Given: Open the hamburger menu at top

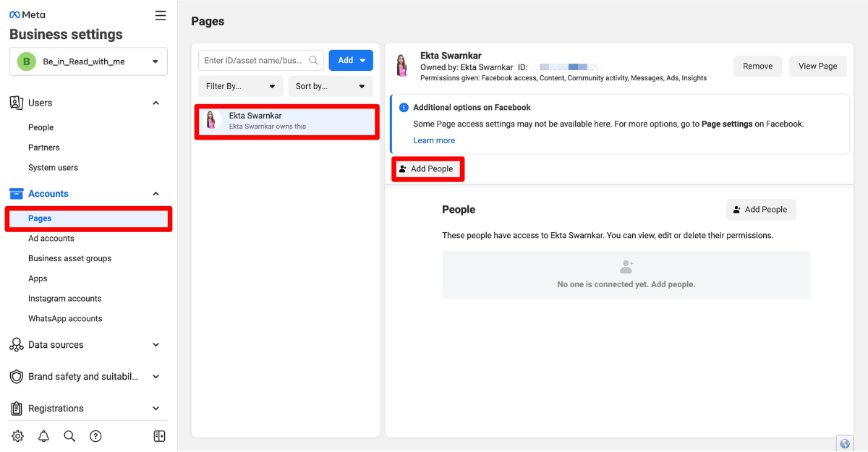Looking at the screenshot, I should click(160, 14).
